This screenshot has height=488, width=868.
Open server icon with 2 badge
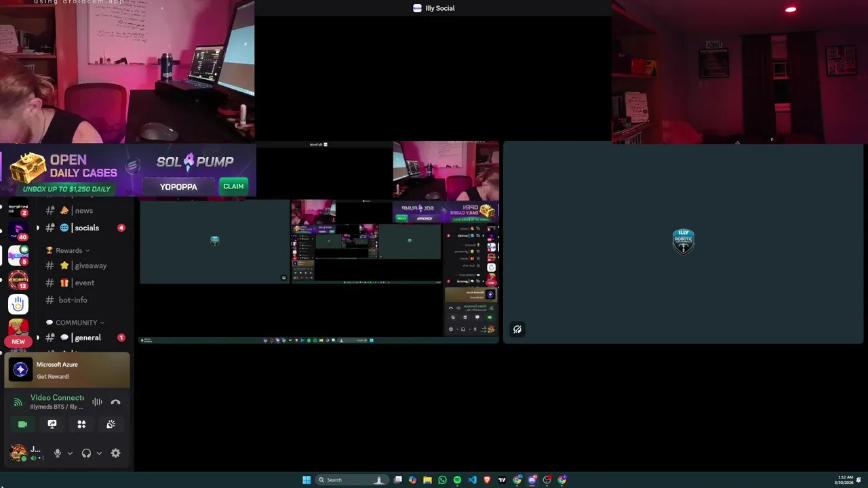pos(18,209)
